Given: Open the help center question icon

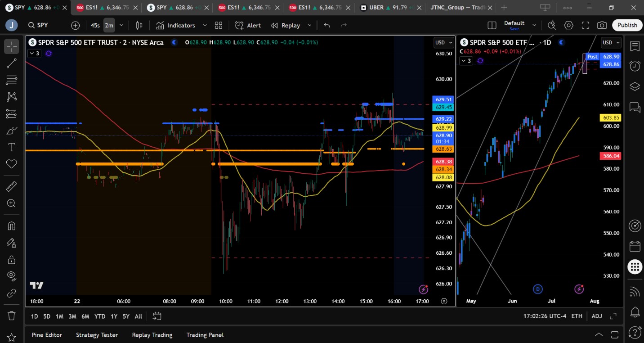Looking at the screenshot, I should click(x=635, y=332).
